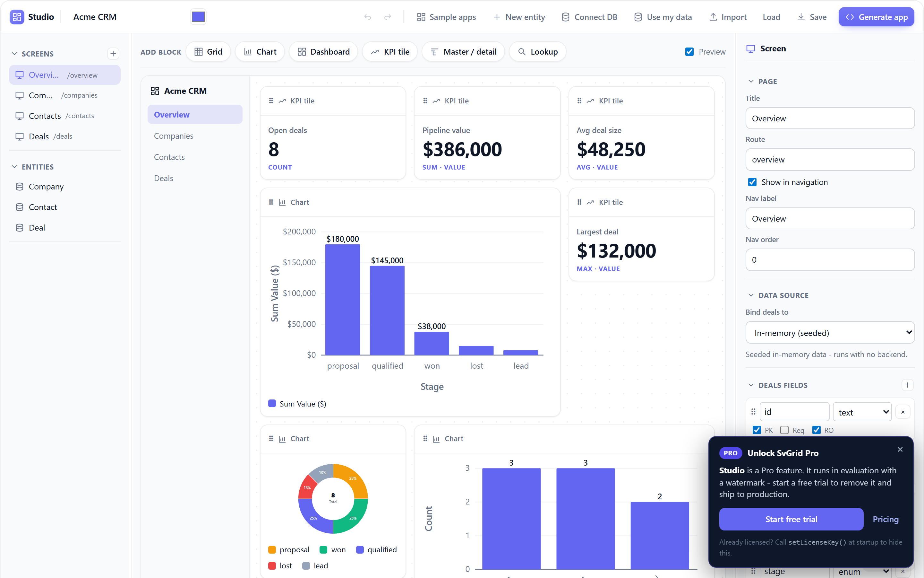Click Generate app button
This screenshot has height=578, width=924.
point(876,17)
